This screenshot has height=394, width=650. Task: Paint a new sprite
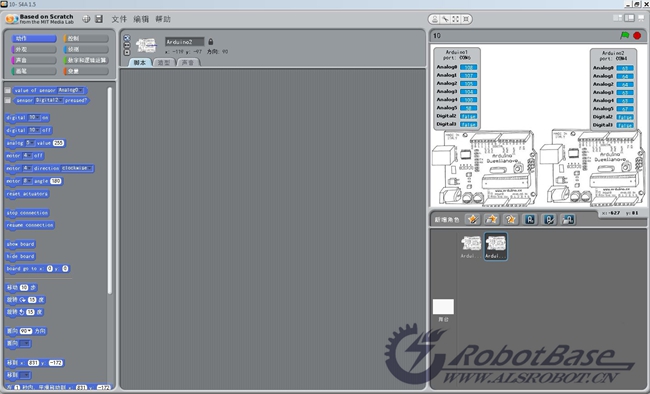473,219
